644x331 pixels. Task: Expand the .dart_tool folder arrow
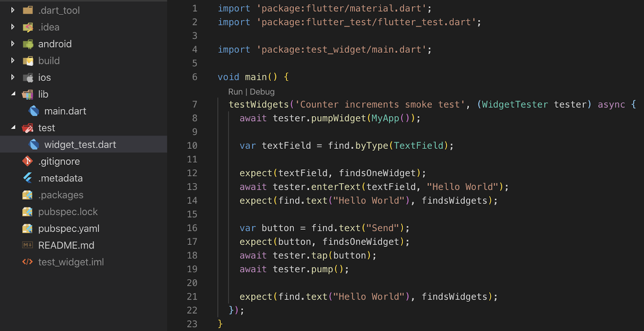[13, 10]
